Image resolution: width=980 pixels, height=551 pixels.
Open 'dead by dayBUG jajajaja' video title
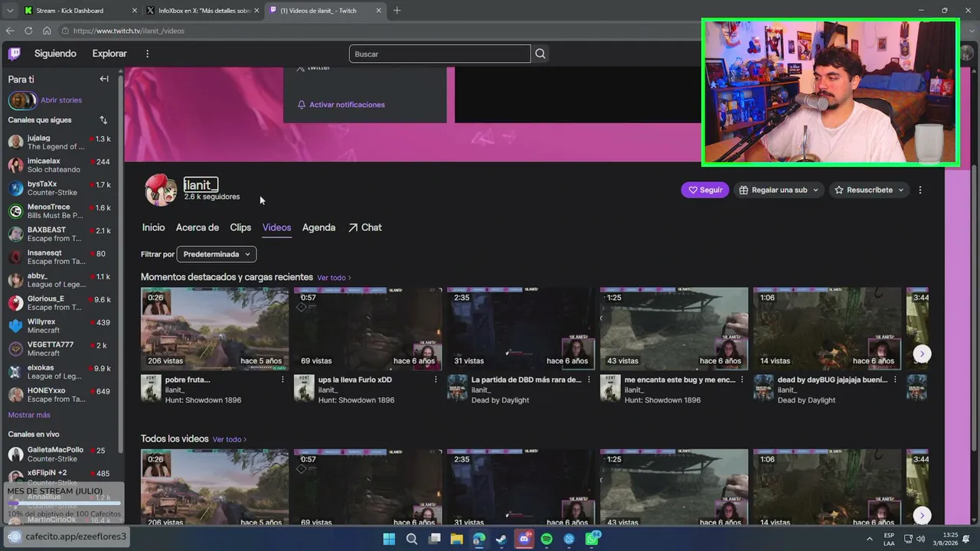(832, 380)
